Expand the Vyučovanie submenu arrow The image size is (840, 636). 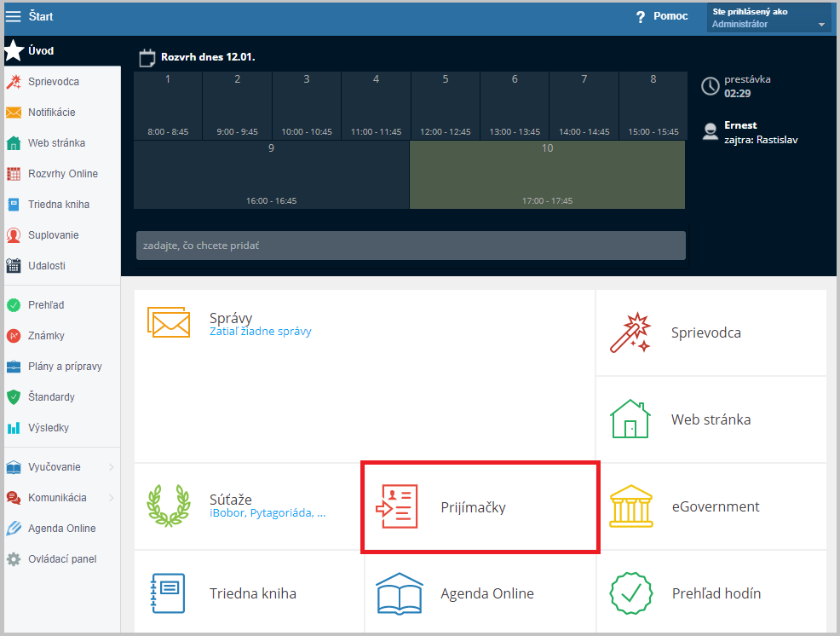click(112, 467)
